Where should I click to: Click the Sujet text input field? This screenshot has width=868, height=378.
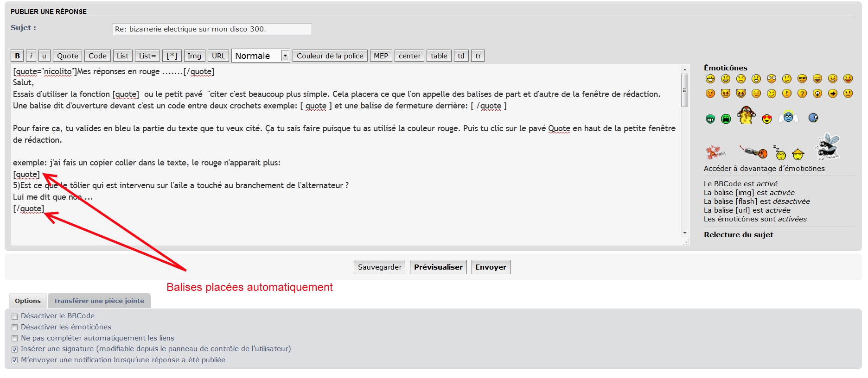pos(212,29)
